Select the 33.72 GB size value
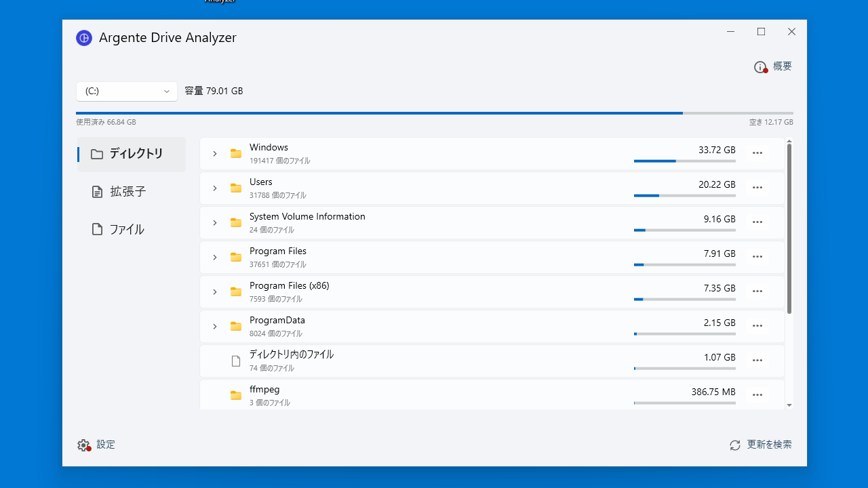868x488 pixels. 717,150
